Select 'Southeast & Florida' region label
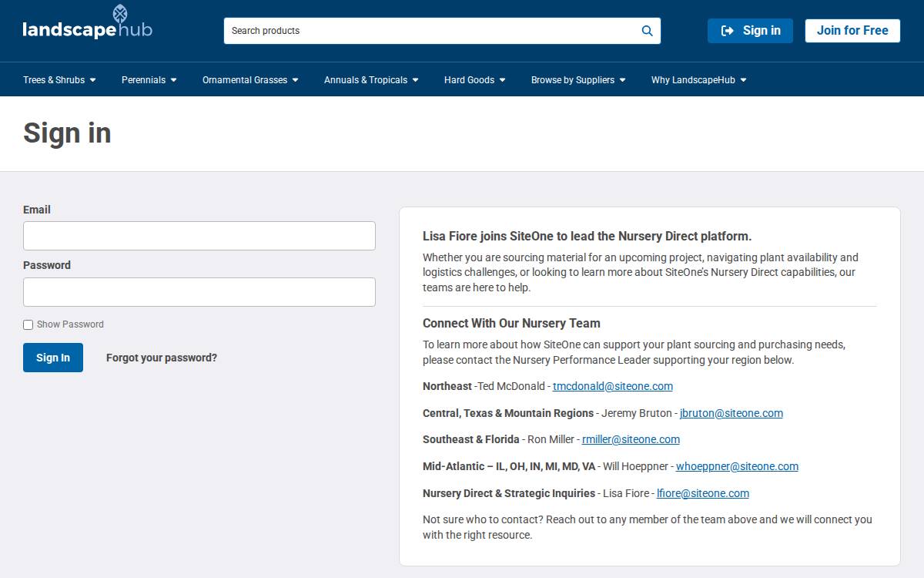 click(471, 439)
